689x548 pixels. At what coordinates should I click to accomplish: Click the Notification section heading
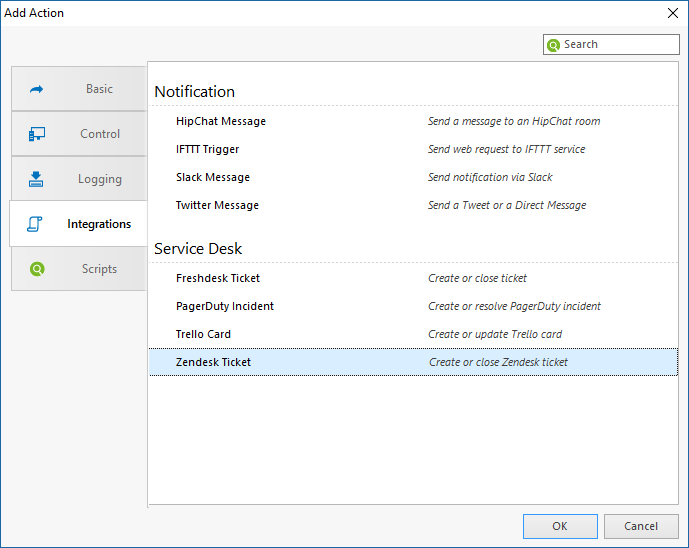point(195,92)
